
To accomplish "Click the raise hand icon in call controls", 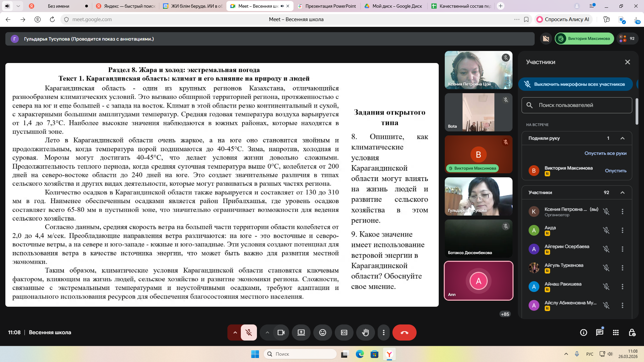I will pos(366,333).
